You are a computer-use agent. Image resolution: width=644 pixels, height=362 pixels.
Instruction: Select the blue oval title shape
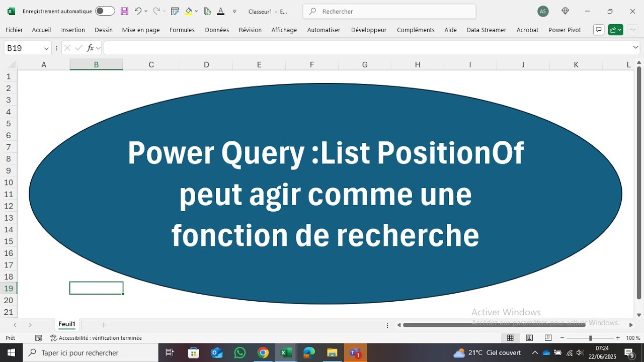(326, 194)
